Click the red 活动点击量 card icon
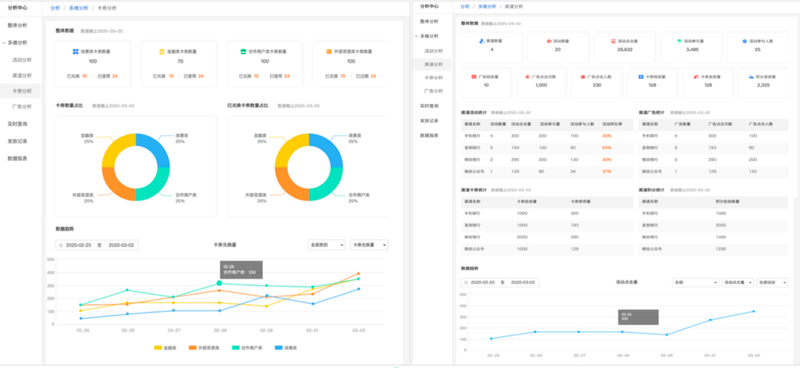The image size is (800, 368). 613,40
